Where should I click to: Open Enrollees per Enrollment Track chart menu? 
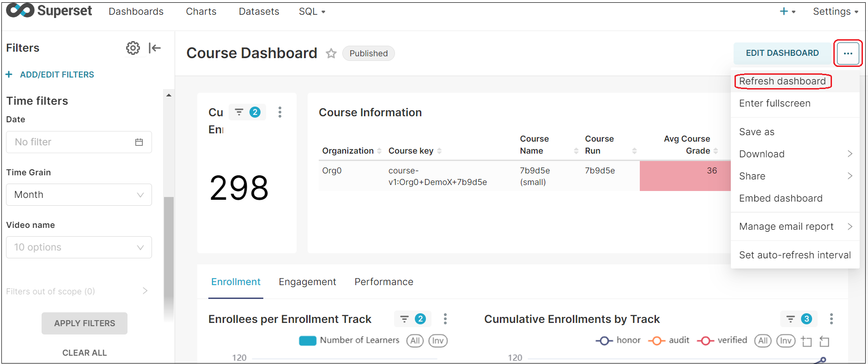(x=445, y=319)
